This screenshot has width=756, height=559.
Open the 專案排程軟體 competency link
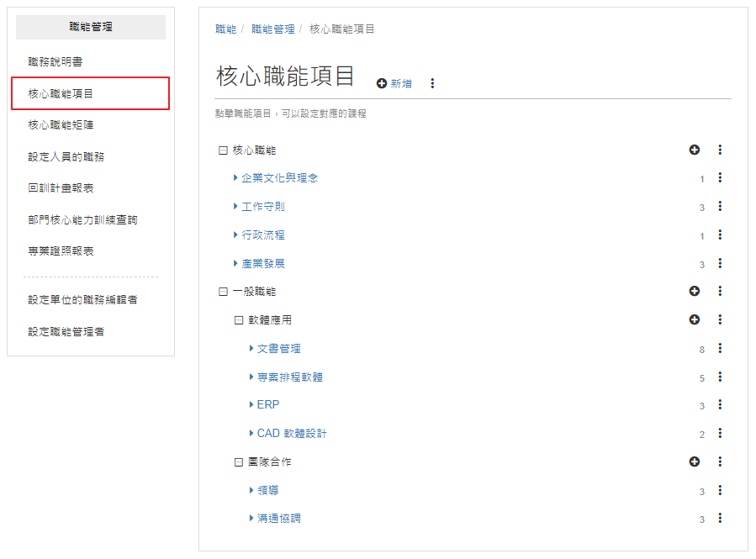(x=290, y=377)
